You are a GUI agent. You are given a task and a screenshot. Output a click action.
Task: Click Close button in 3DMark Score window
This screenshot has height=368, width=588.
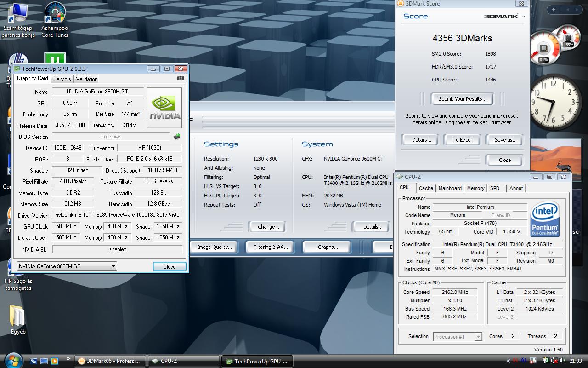[504, 160]
